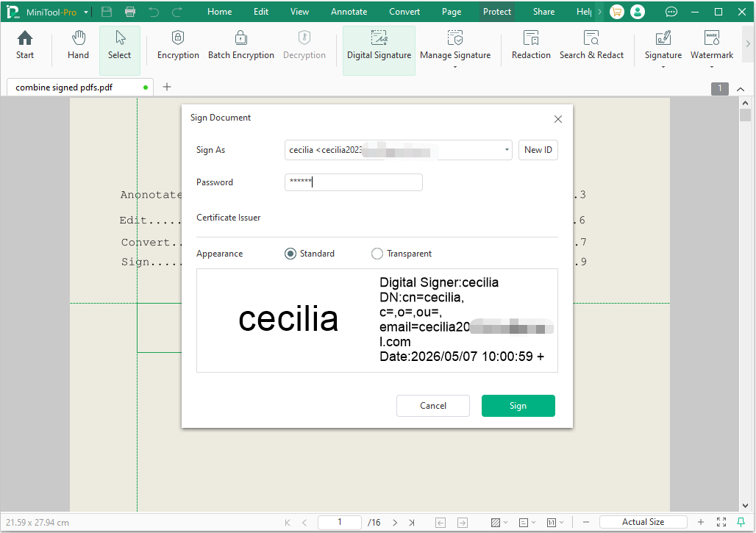The image size is (756, 533).
Task: Expand the Manage Signature dropdown arrow
Action: point(455,67)
